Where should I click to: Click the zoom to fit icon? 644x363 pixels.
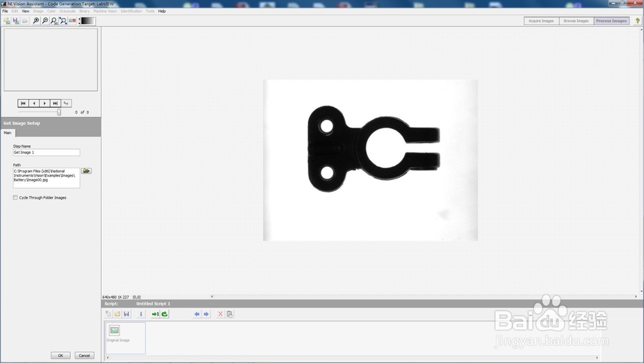[63, 21]
